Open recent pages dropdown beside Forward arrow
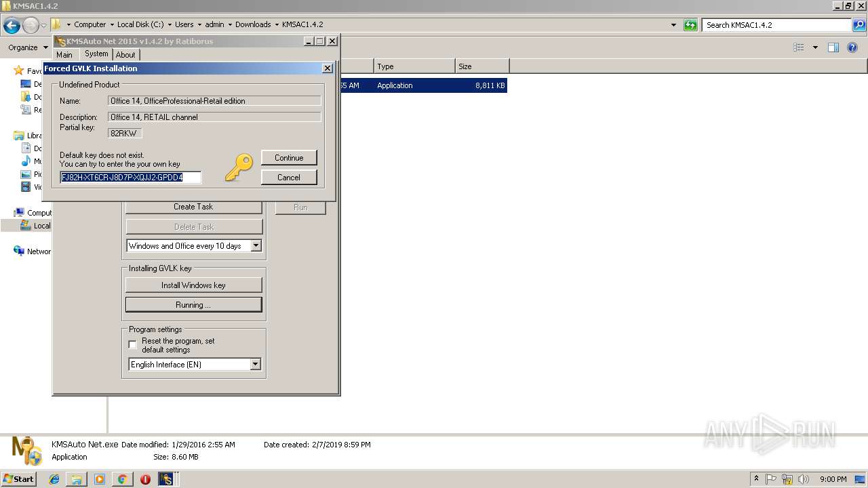 click(x=43, y=26)
